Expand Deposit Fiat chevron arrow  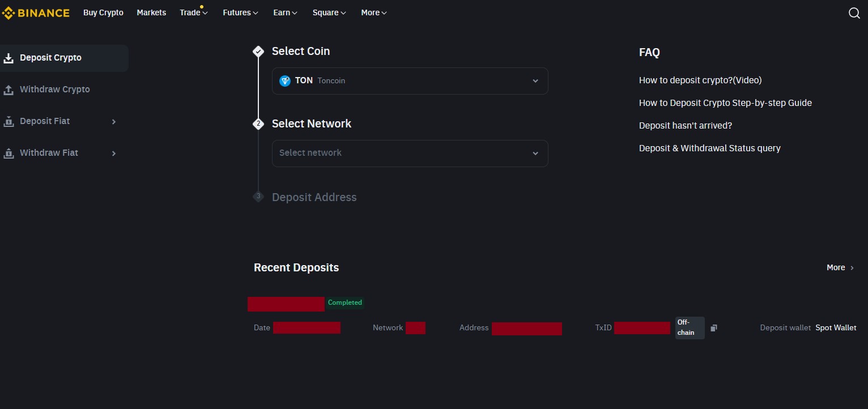[x=114, y=121]
